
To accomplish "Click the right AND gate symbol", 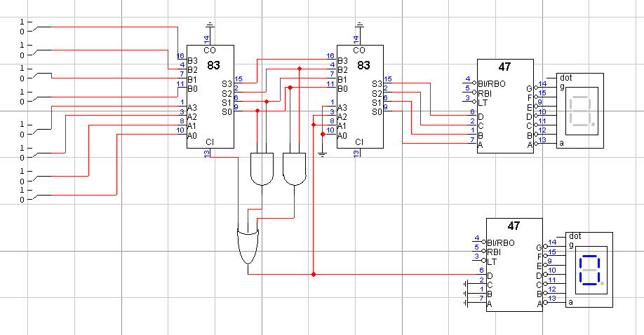I will pos(294,169).
